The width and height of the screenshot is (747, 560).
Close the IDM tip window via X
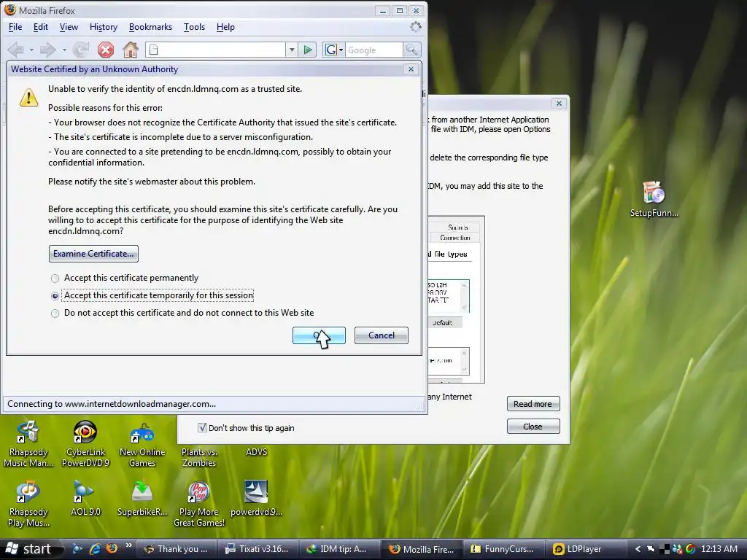click(x=559, y=103)
